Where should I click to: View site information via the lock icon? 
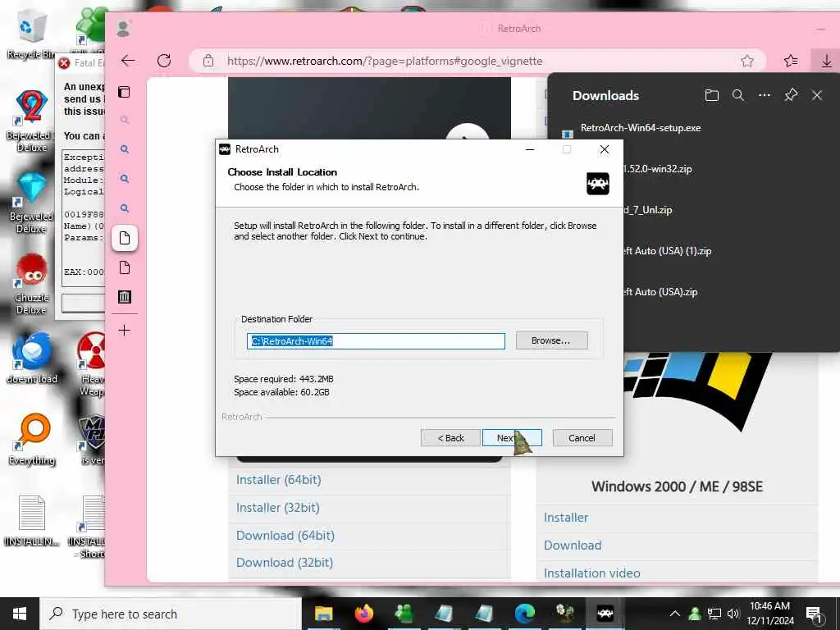[x=208, y=61]
